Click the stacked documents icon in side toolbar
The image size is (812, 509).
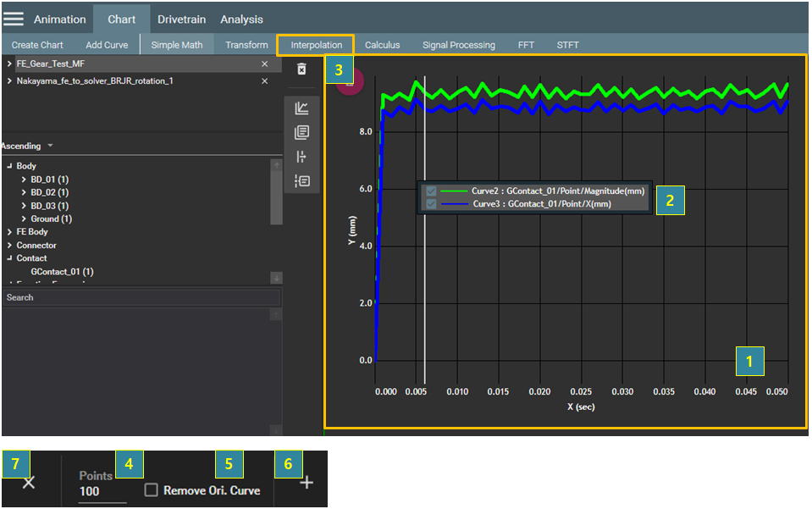[x=301, y=132]
